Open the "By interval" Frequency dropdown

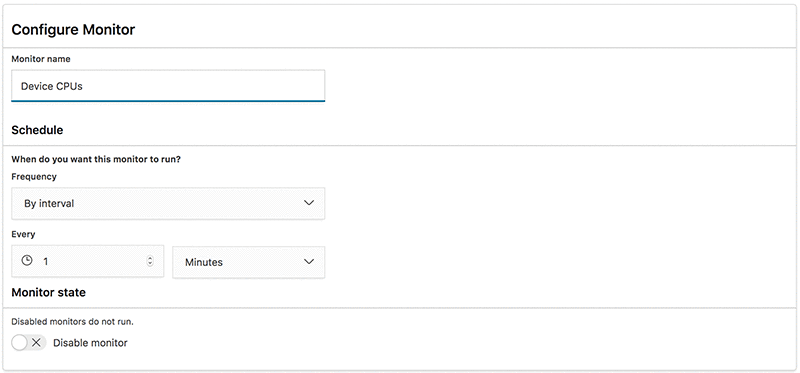tap(168, 203)
